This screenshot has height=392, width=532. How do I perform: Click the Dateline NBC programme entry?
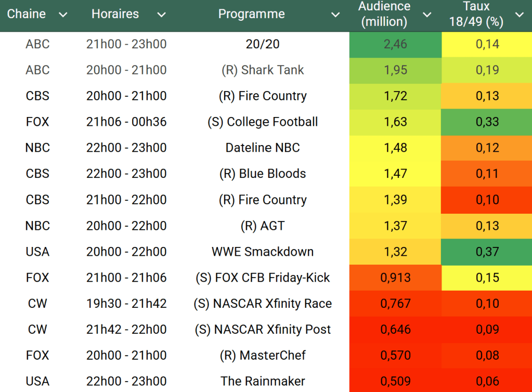point(263,148)
